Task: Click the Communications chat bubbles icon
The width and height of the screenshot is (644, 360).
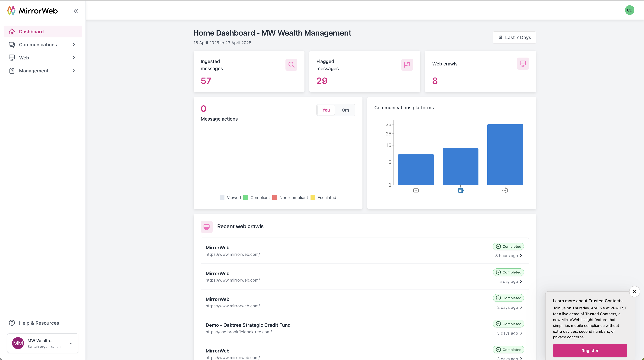Action: click(x=12, y=44)
